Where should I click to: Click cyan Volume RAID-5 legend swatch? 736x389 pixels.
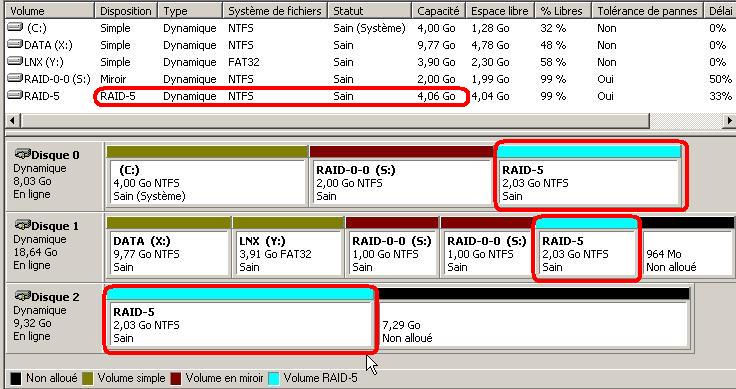coord(274,378)
